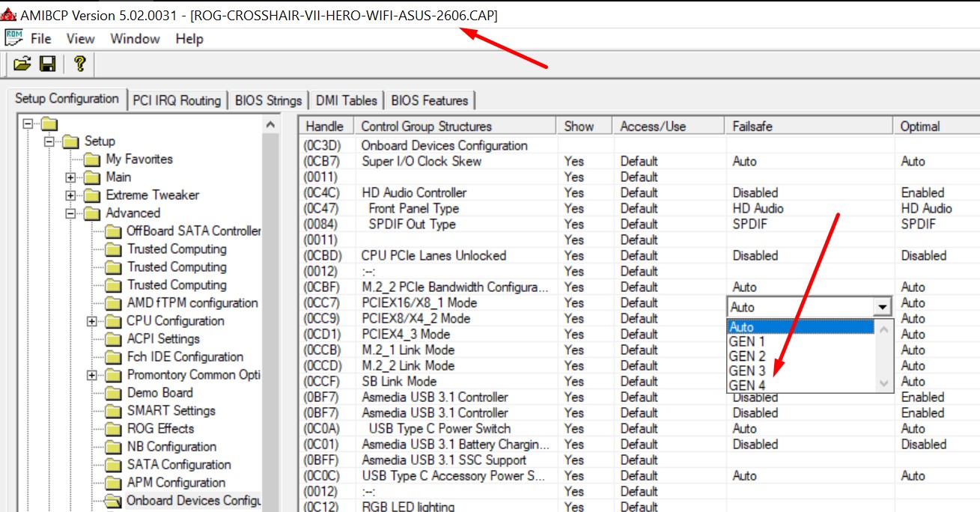980x512 pixels.
Task: Expand the Promontory Common Options node
Action: pos(92,375)
